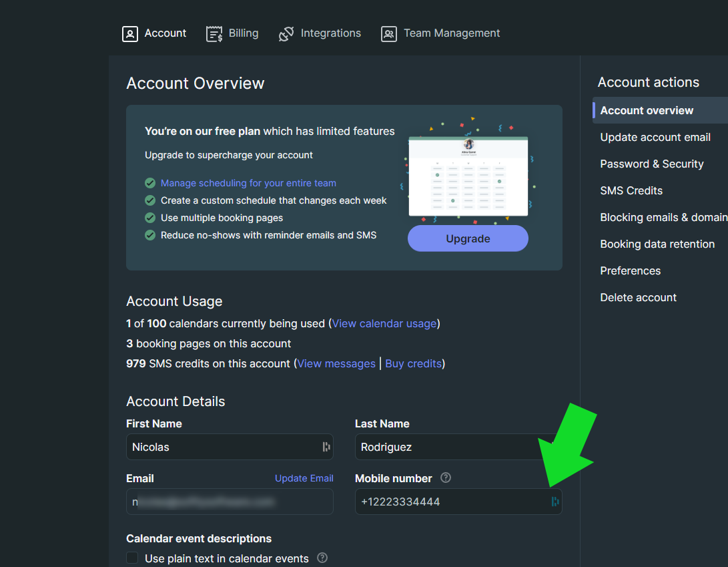The image size is (728, 567).
Task: Open the Integrations tab
Action: 320,33
